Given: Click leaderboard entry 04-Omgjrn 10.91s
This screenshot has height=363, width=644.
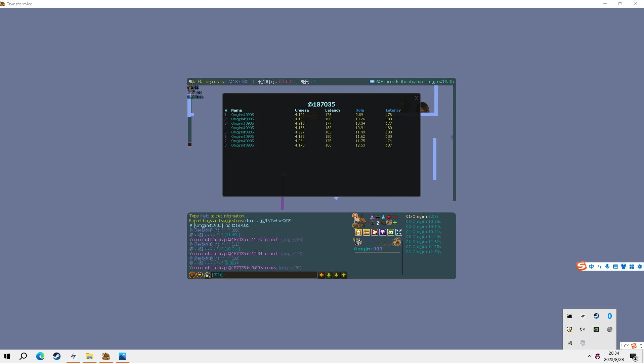Looking at the screenshot, I should coord(423,232).
